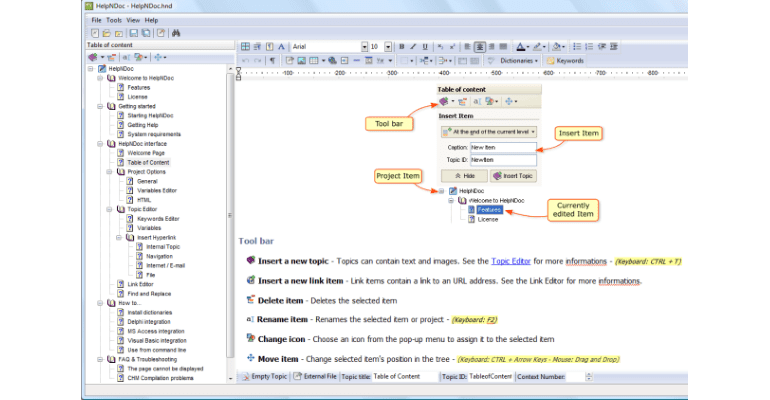Click the bulleted list icon

click(577, 47)
